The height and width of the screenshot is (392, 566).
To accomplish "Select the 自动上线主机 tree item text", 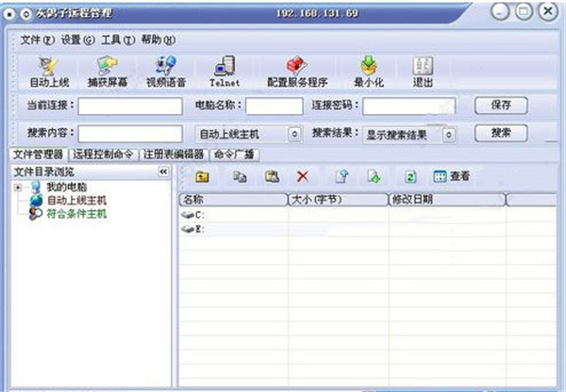I will 77,200.
